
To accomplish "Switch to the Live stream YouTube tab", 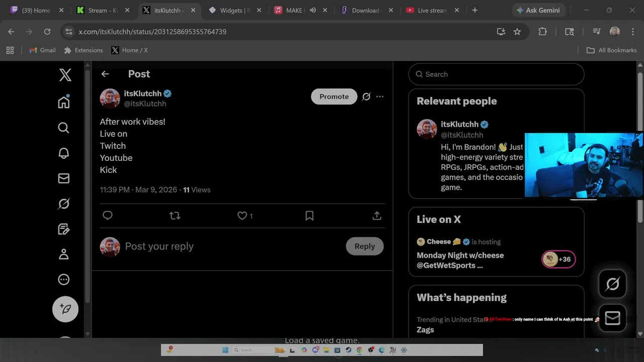I will pyautogui.click(x=432, y=10).
